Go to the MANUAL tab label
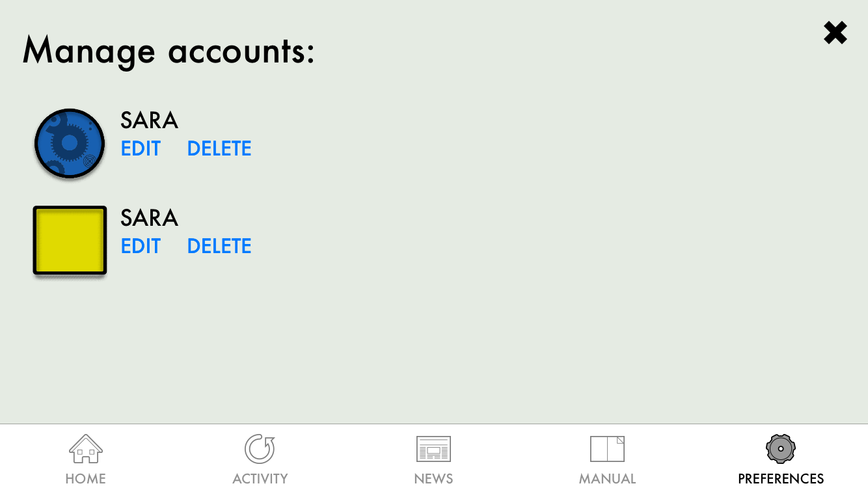 [x=608, y=479]
